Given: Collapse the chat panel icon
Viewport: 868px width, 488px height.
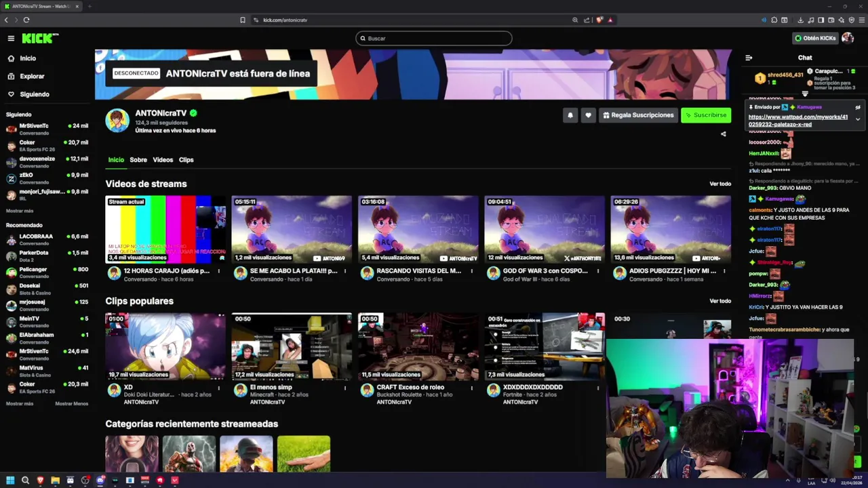Looking at the screenshot, I should (x=749, y=58).
